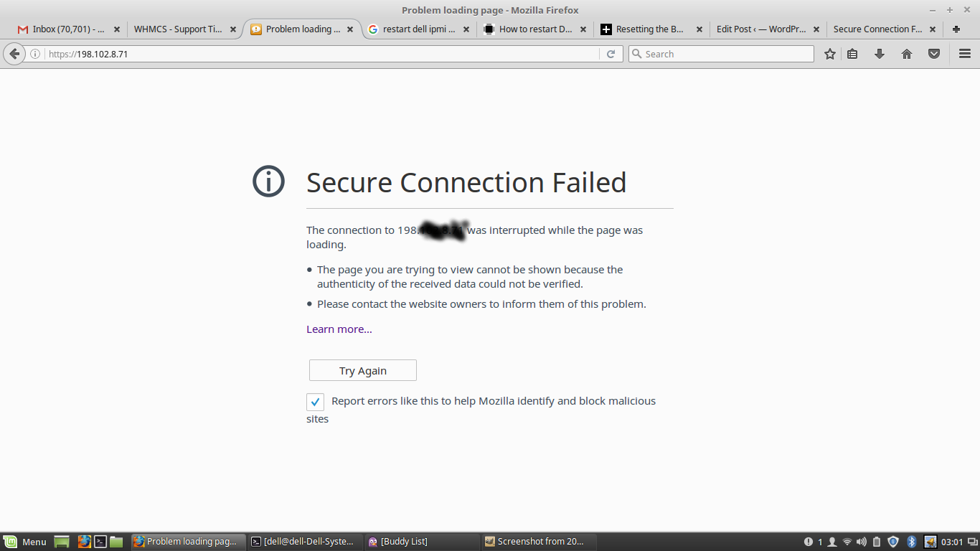Image resolution: width=980 pixels, height=551 pixels.
Task: Go back using the back arrow button
Action: pos(14,54)
